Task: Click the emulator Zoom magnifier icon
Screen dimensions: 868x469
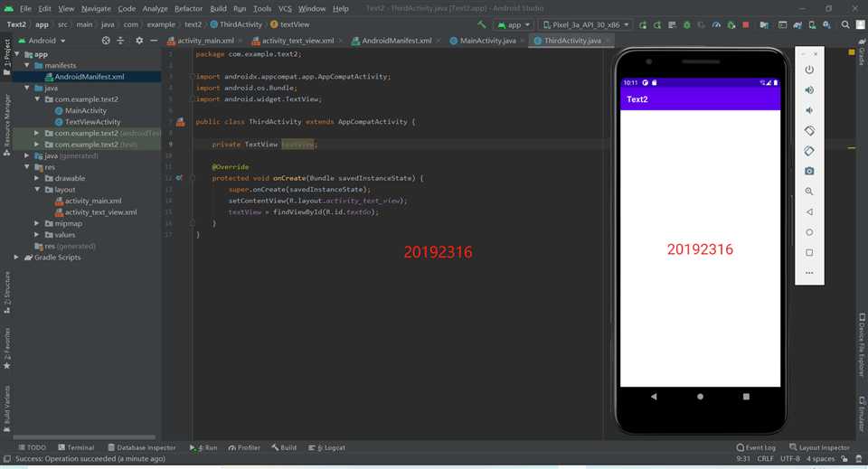Action: (x=809, y=192)
